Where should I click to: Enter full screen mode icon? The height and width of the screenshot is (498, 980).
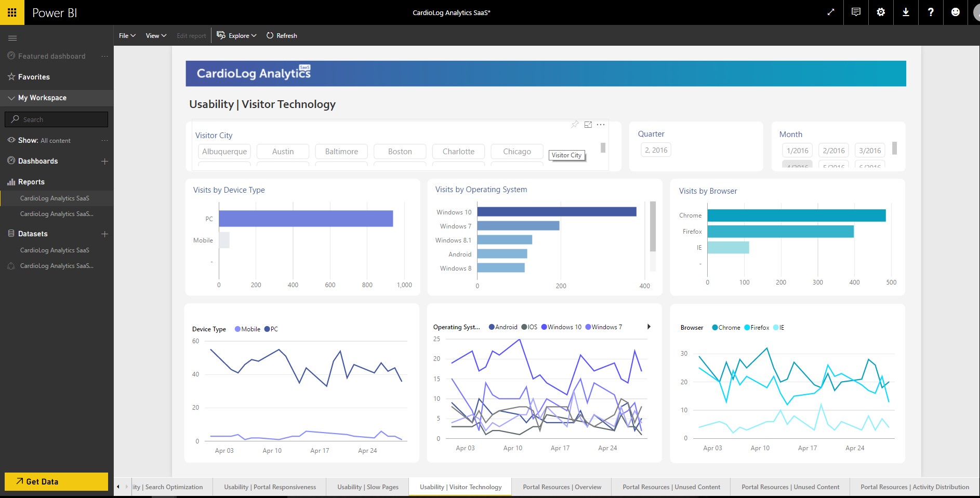(x=831, y=12)
